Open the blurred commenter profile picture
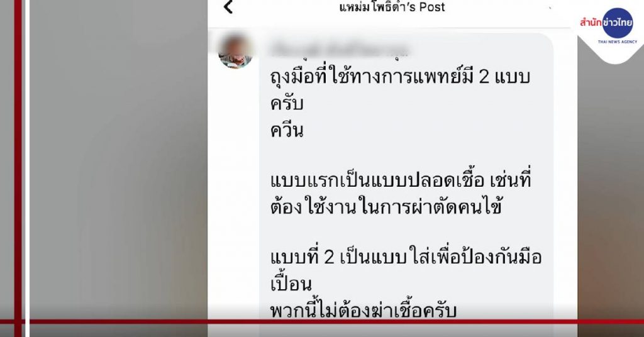The width and height of the screenshot is (644, 337). click(x=235, y=52)
